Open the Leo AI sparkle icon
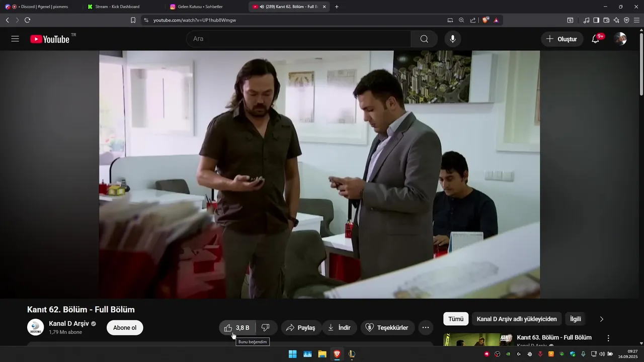The width and height of the screenshot is (644, 362). [616, 20]
